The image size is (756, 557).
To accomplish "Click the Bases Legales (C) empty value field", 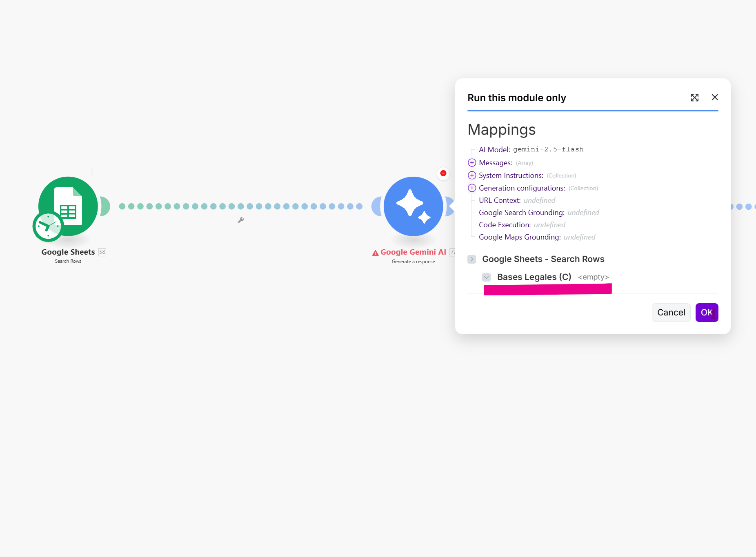I will pos(593,277).
